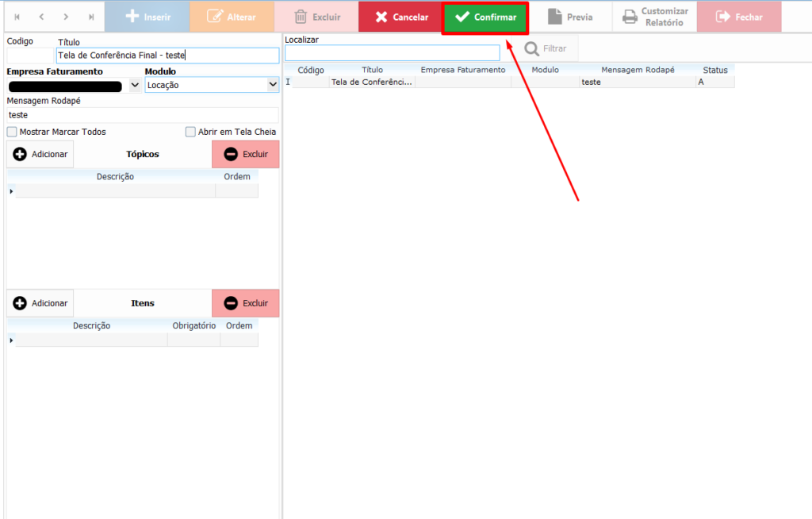This screenshot has height=519, width=812.
Task: Jump to the last record arrow
Action: tap(91, 17)
